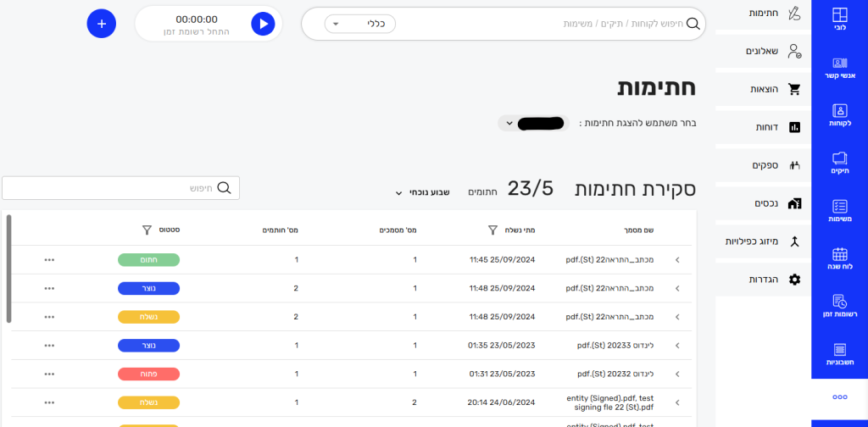Open the user selection dropdown for signatures
Viewport: 868px width, 427px height.
coord(533,123)
